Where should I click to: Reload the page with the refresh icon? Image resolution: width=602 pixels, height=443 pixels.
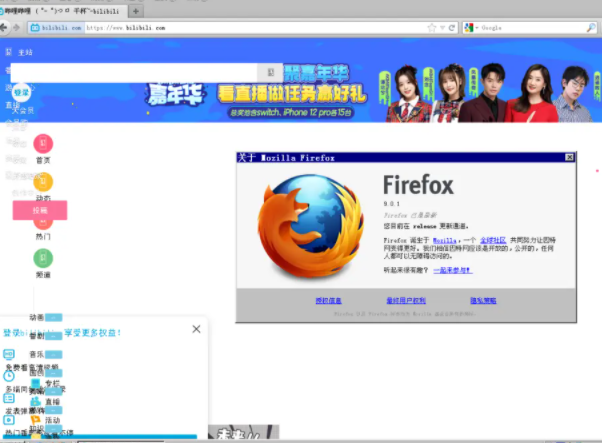tap(452, 28)
